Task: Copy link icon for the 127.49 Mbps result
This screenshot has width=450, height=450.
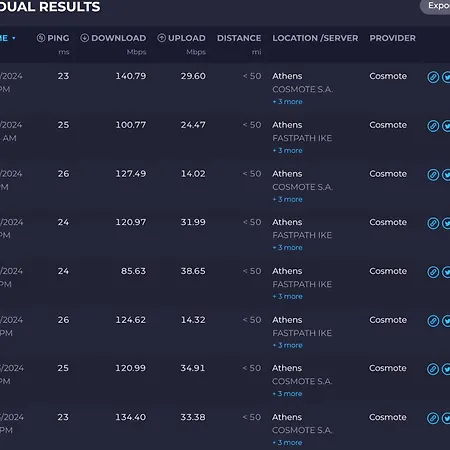Action: click(433, 175)
